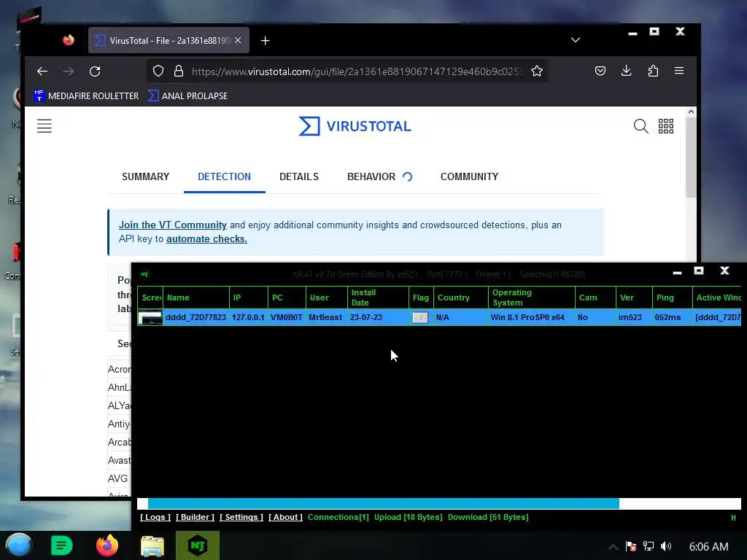Reload the VirusTotal page
The width and height of the screenshot is (747, 560).
95,71
